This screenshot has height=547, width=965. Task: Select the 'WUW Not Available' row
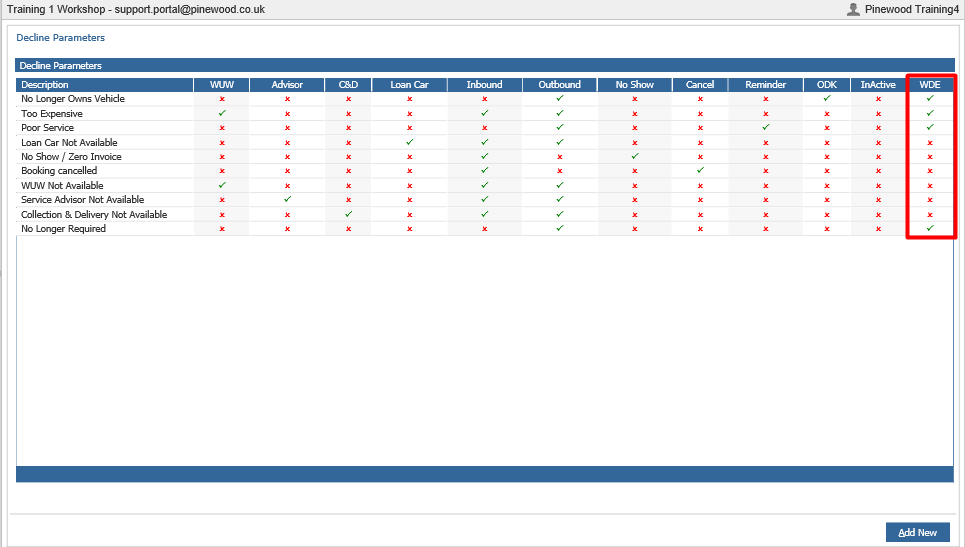(x=485, y=185)
